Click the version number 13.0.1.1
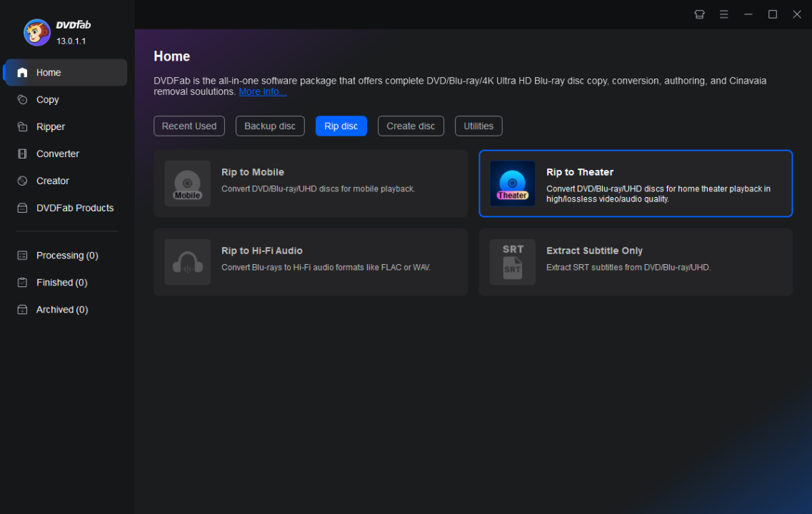 click(71, 41)
